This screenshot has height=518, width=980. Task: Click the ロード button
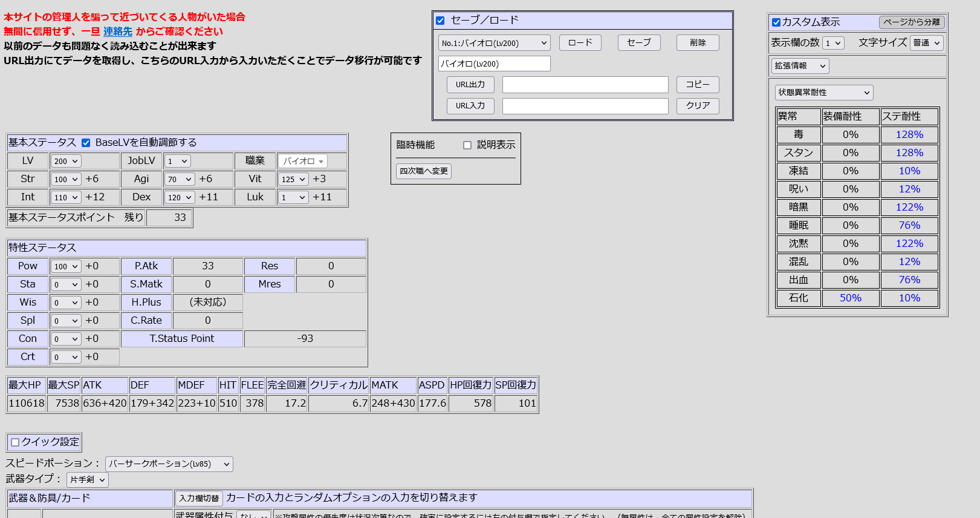(x=580, y=43)
